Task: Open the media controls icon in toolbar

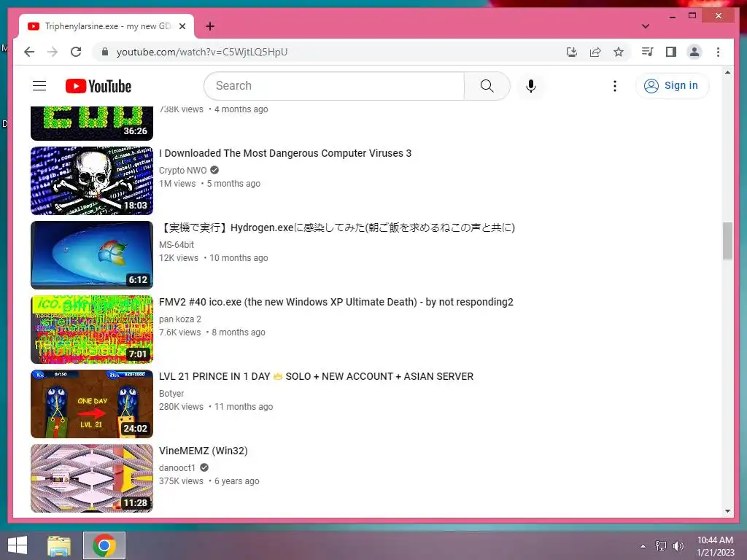Action: click(647, 52)
